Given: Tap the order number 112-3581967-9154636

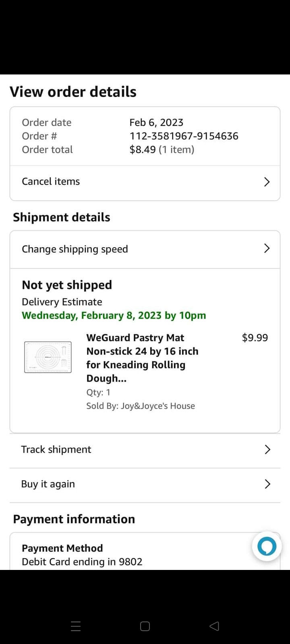Looking at the screenshot, I should (x=184, y=136).
